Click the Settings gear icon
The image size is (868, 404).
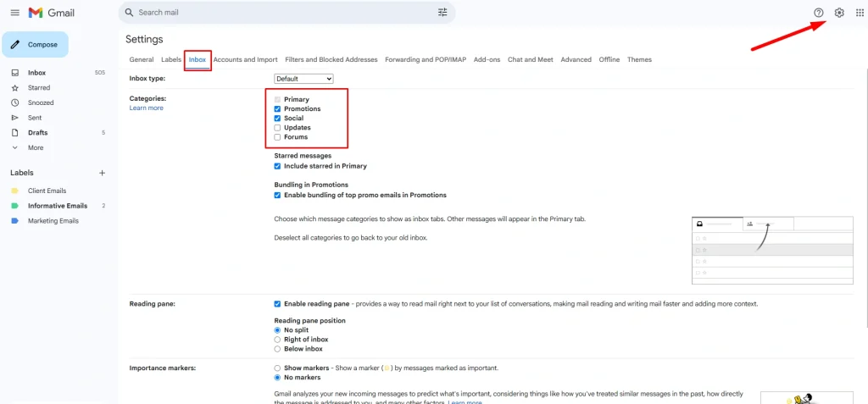pyautogui.click(x=839, y=13)
